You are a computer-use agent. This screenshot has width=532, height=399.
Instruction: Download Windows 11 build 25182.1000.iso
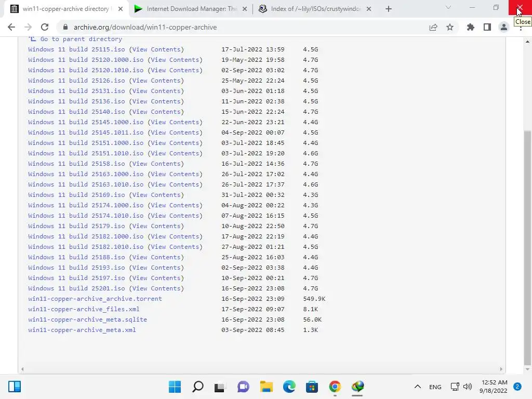(86, 236)
